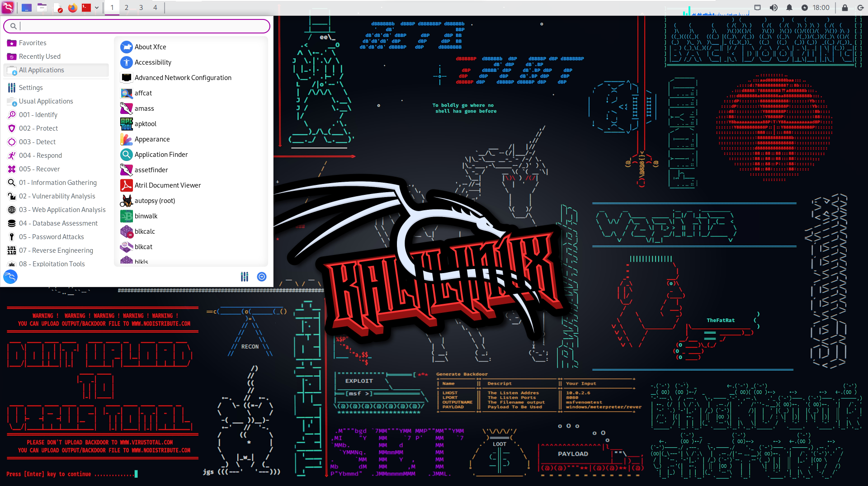Image resolution: width=868 pixels, height=486 pixels.
Task: Open the 02 - Vulnerability Analysis category
Action: [x=57, y=196]
